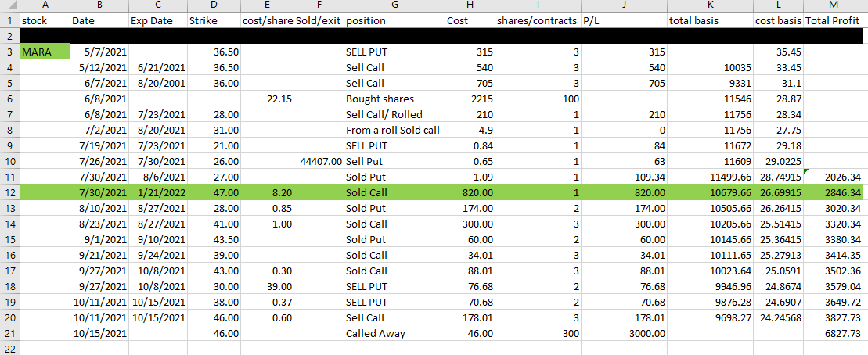Select the row 12 header
This screenshot has height=355, width=868.
[9, 192]
